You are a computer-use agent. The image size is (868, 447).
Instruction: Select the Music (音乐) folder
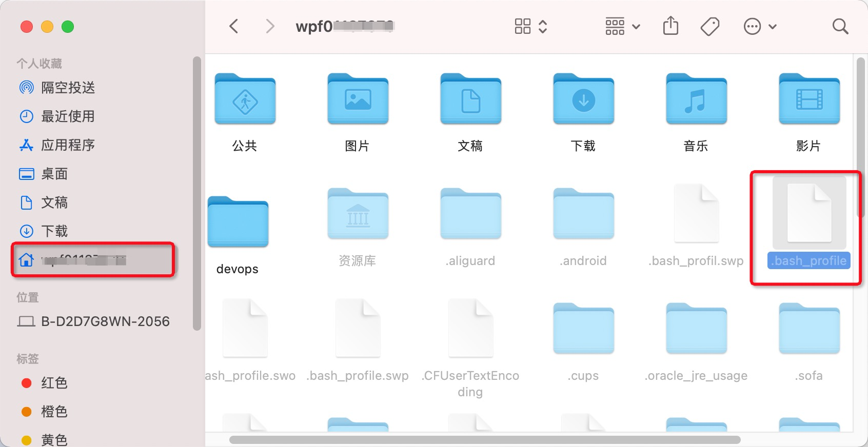click(x=696, y=99)
